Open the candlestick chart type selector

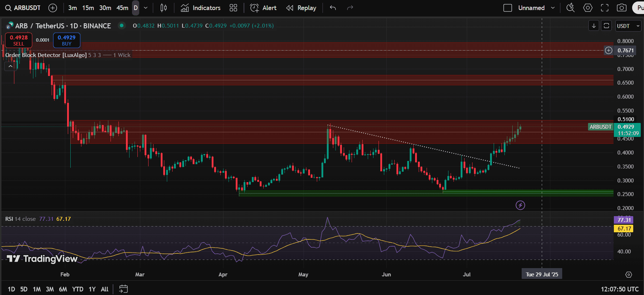(x=164, y=8)
